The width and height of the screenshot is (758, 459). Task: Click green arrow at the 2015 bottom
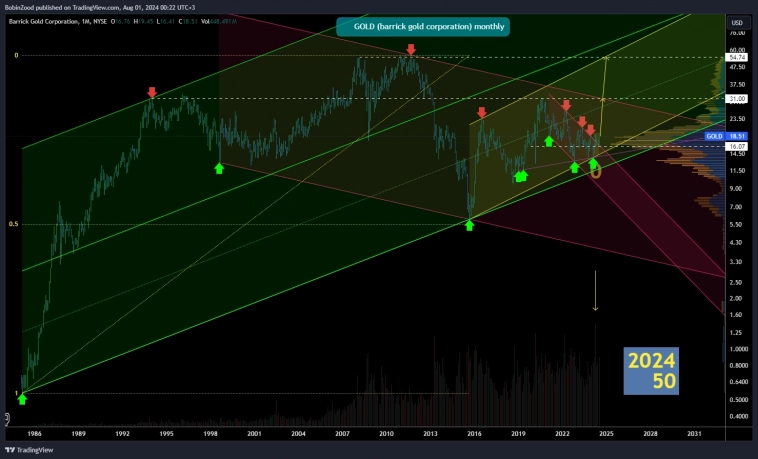click(x=469, y=225)
